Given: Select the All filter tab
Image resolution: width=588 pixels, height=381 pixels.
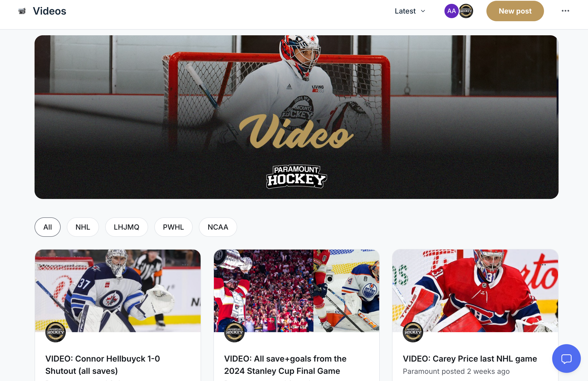Looking at the screenshot, I should pyautogui.click(x=48, y=227).
